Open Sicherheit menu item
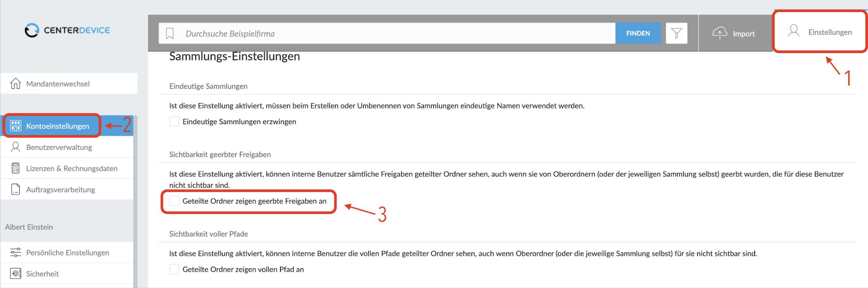The image size is (868, 288). [x=67, y=273]
